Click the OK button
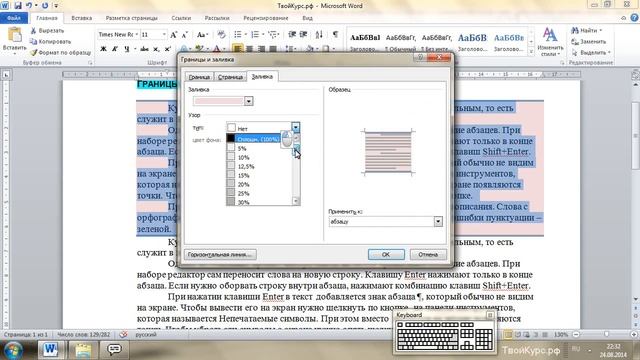The height and width of the screenshot is (360, 640). pos(386,254)
